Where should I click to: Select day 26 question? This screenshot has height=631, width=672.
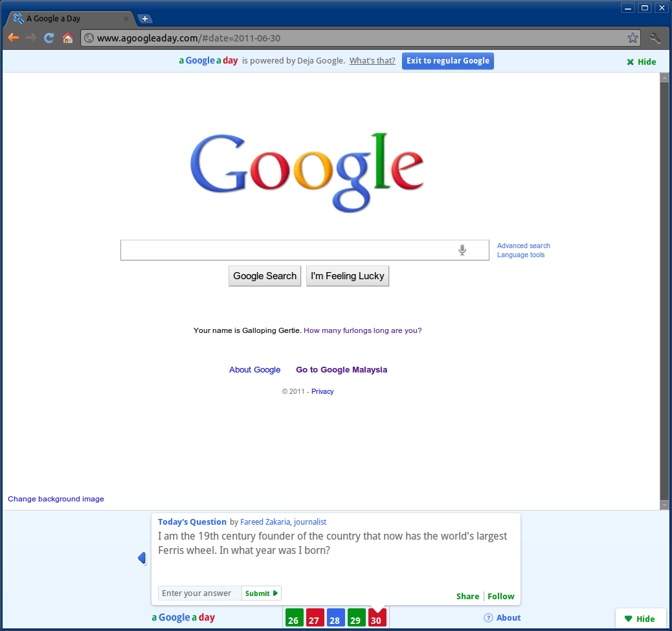click(294, 618)
